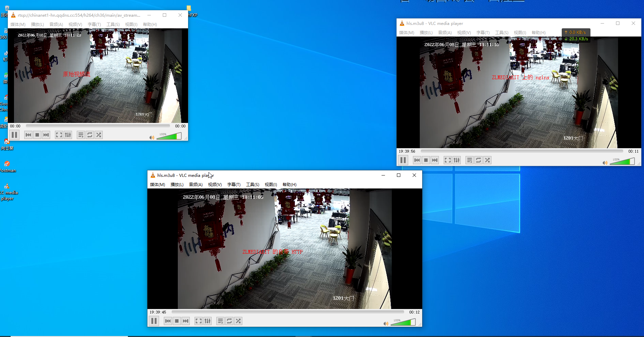The width and height of the screenshot is (644, 337).
Task: Mute audio in the rtsp stream window
Action: click(152, 137)
